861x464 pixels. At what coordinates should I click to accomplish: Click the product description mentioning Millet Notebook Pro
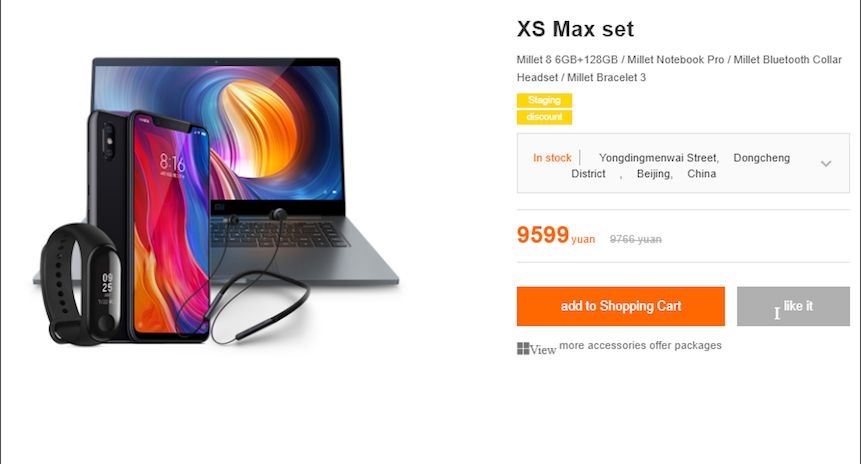679,68
